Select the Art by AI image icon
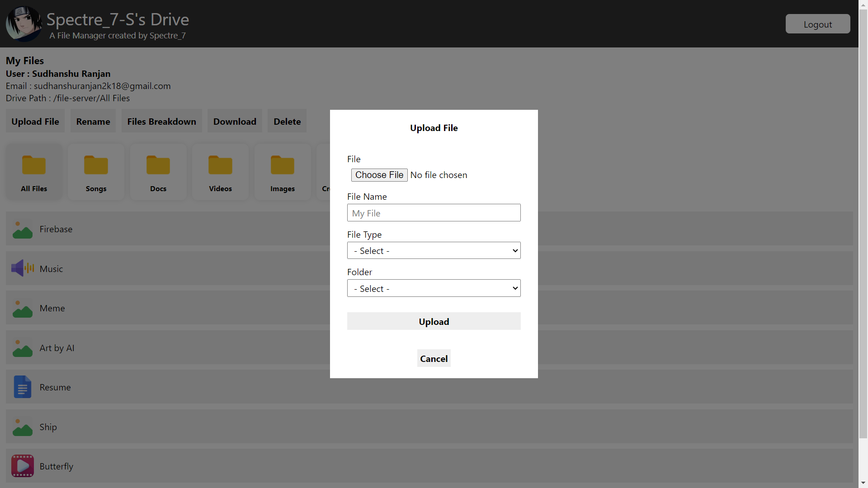 [x=23, y=348]
